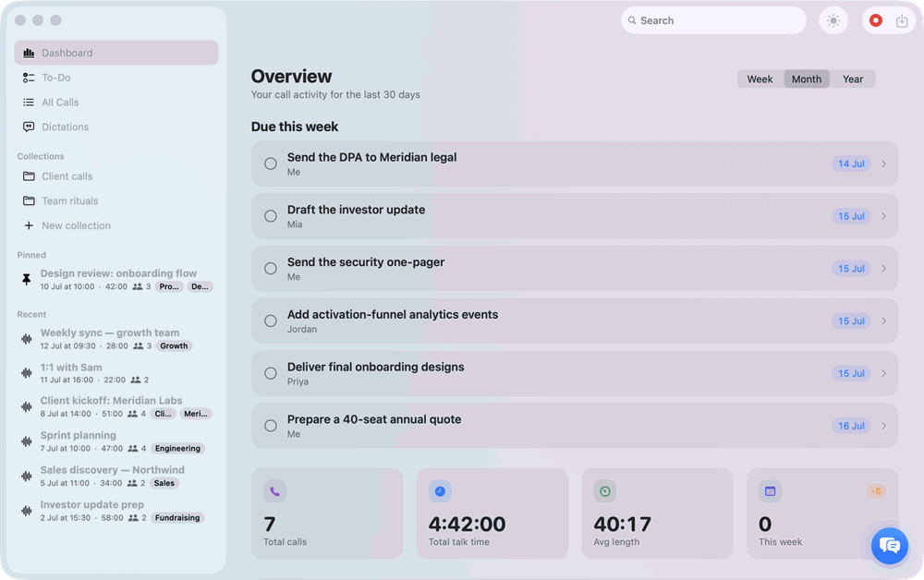Click the plus icon for New collection
924x580 pixels.
29,225
